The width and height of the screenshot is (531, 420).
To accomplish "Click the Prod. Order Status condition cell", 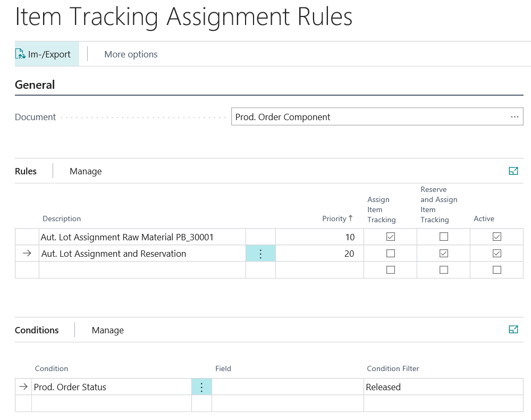I will [112, 387].
